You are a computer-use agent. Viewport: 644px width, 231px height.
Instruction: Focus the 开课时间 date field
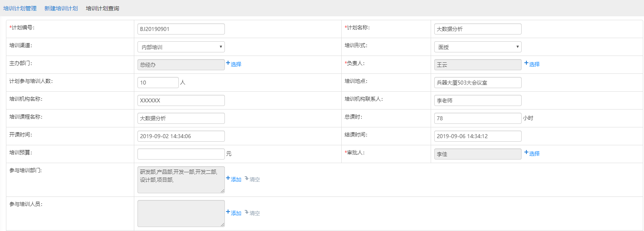181,136
